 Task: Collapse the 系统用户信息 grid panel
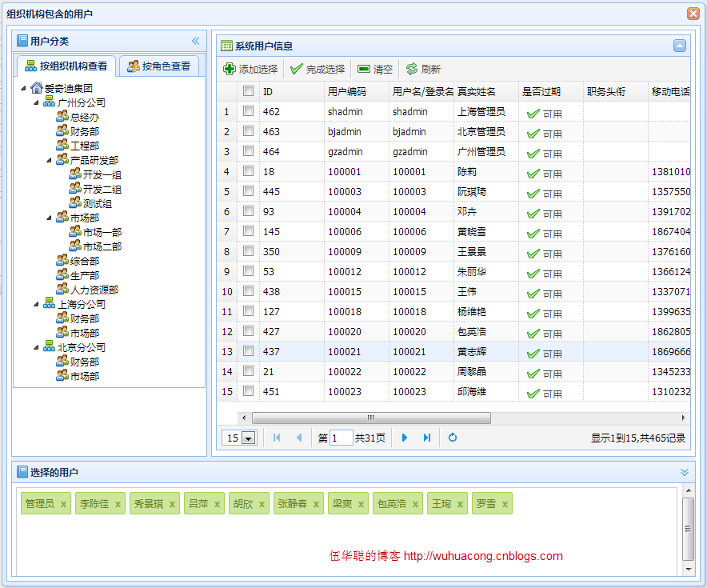(680, 46)
